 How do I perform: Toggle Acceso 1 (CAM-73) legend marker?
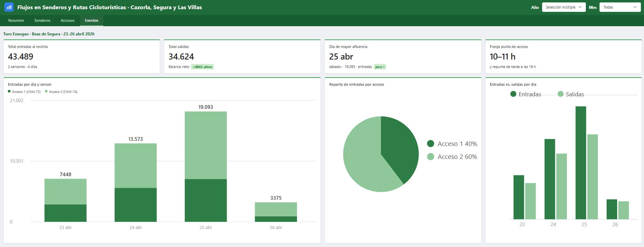coord(9,92)
